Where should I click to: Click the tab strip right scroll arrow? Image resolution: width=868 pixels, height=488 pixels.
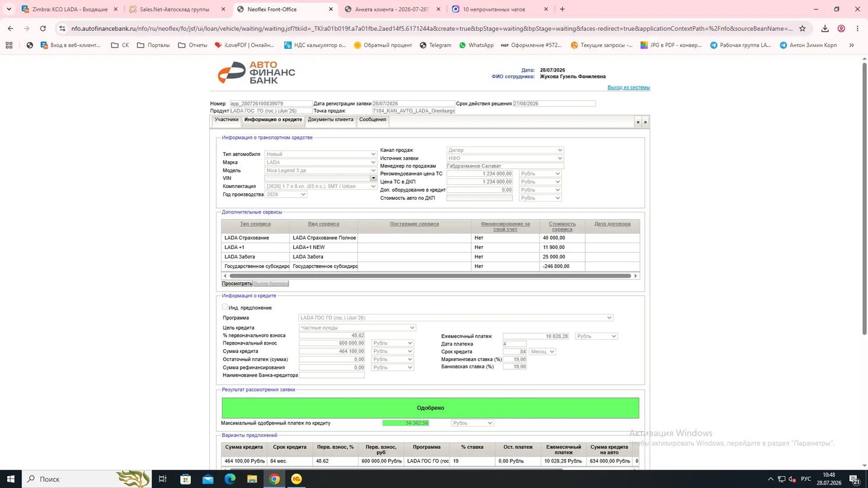[x=645, y=122]
